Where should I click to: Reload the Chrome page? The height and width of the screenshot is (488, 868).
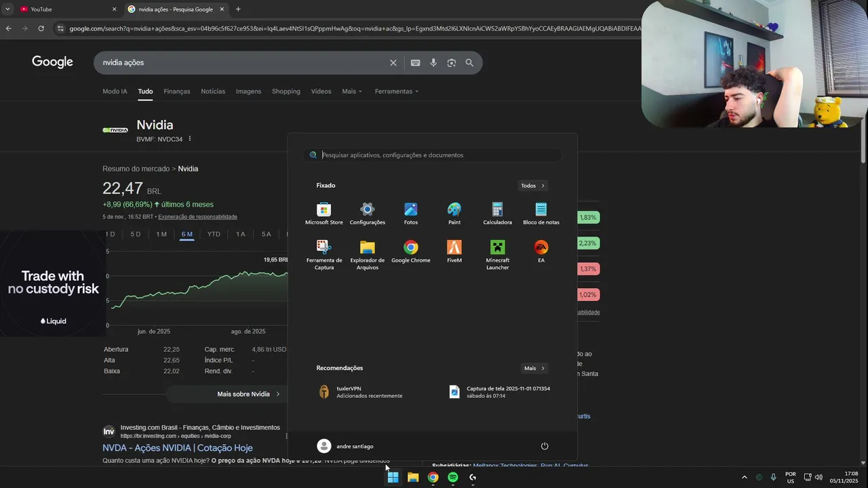coord(41,28)
